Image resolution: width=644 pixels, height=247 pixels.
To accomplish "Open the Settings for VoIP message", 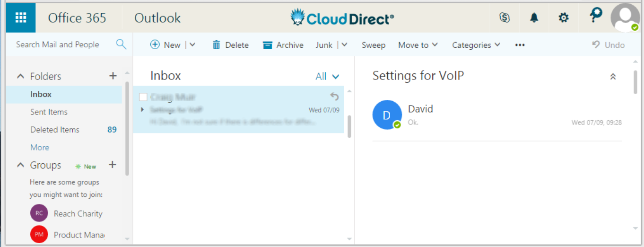I will (239, 109).
